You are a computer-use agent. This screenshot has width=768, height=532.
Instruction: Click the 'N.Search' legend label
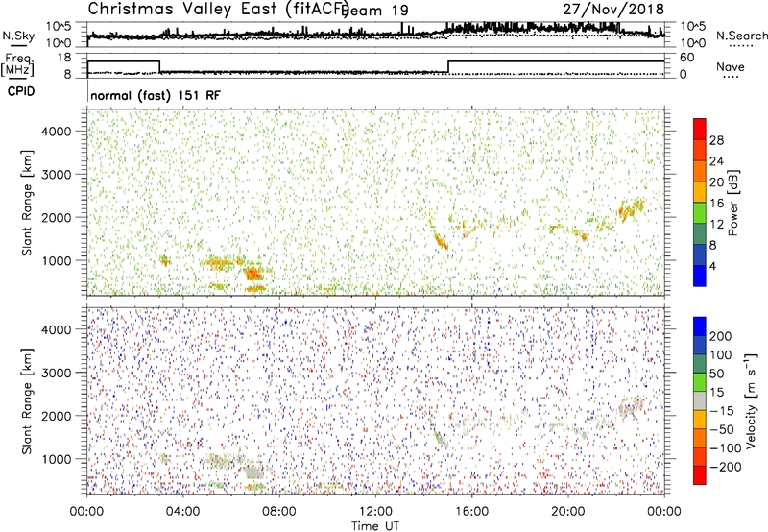[741, 36]
